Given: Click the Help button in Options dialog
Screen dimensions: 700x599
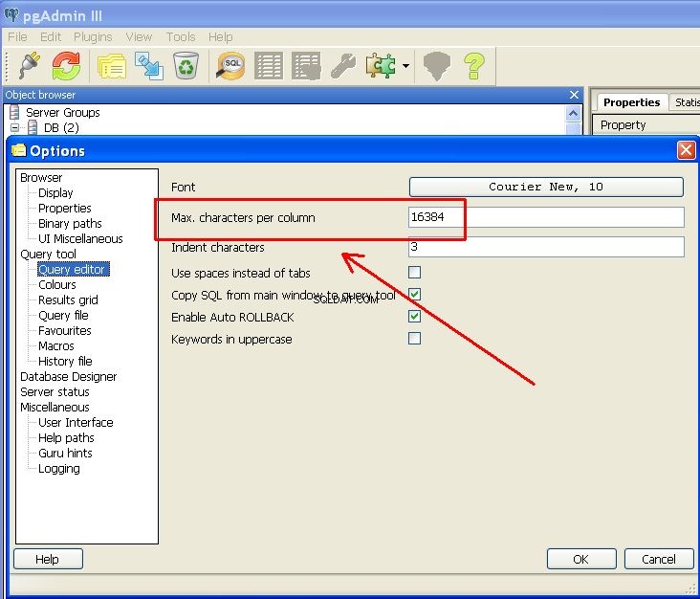Looking at the screenshot, I should click(48, 559).
